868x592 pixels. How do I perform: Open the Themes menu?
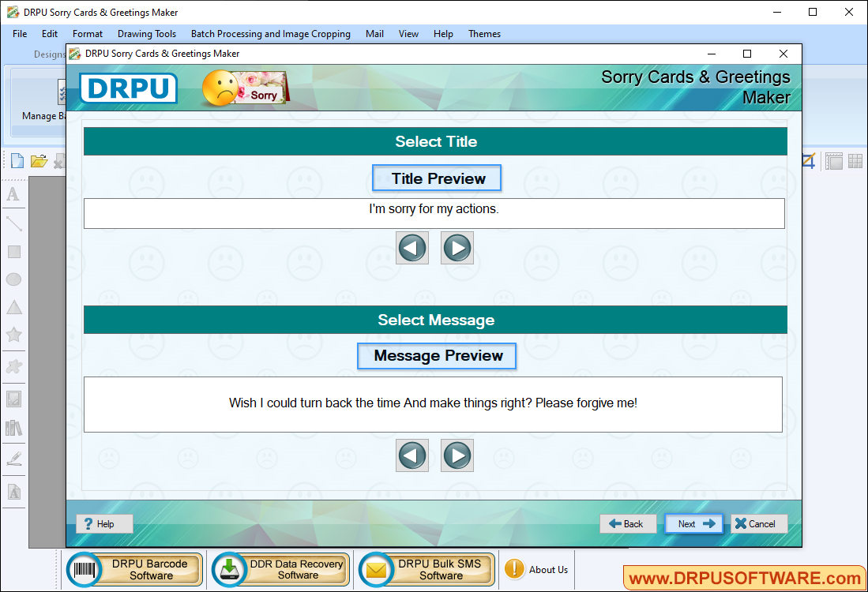(484, 34)
